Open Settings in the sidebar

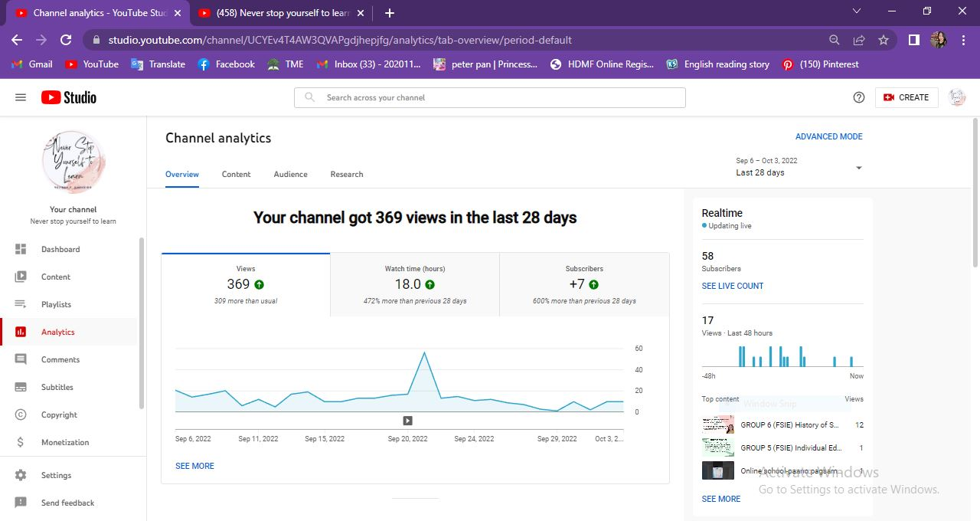pos(69,475)
